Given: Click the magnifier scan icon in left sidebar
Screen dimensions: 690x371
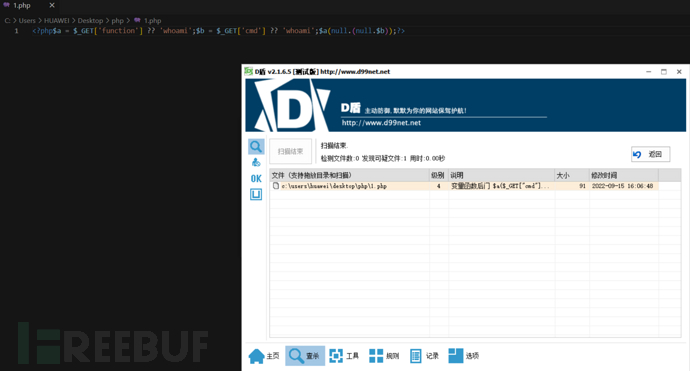Looking at the screenshot, I should point(256,147).
